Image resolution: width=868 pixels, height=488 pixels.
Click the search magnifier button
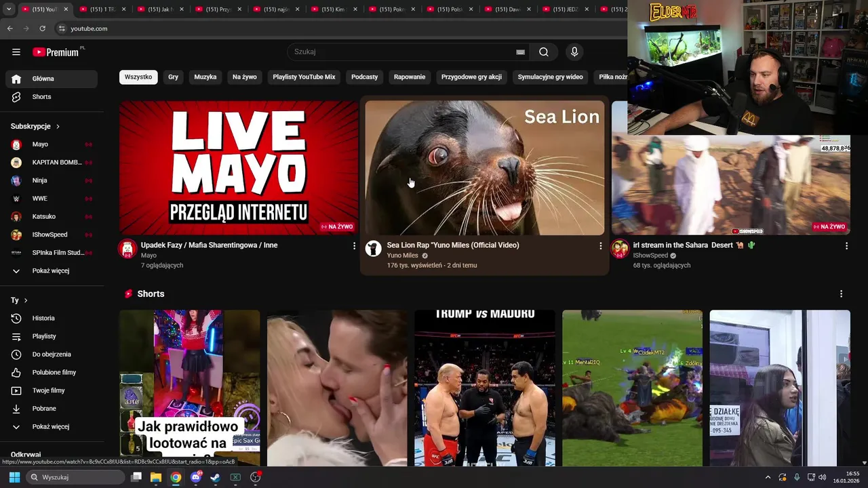(544, 52)
